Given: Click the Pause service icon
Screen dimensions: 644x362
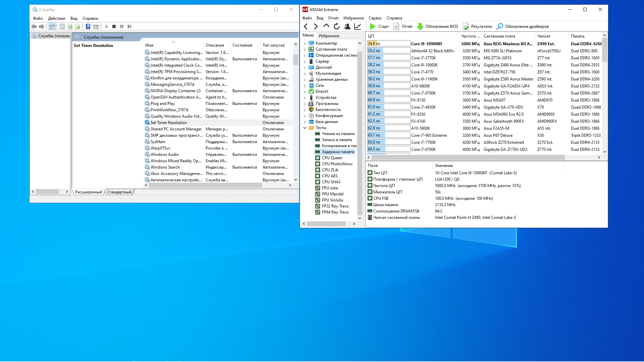Looking at the screenshot, I should pyautogui.click(x=122, y=26).
